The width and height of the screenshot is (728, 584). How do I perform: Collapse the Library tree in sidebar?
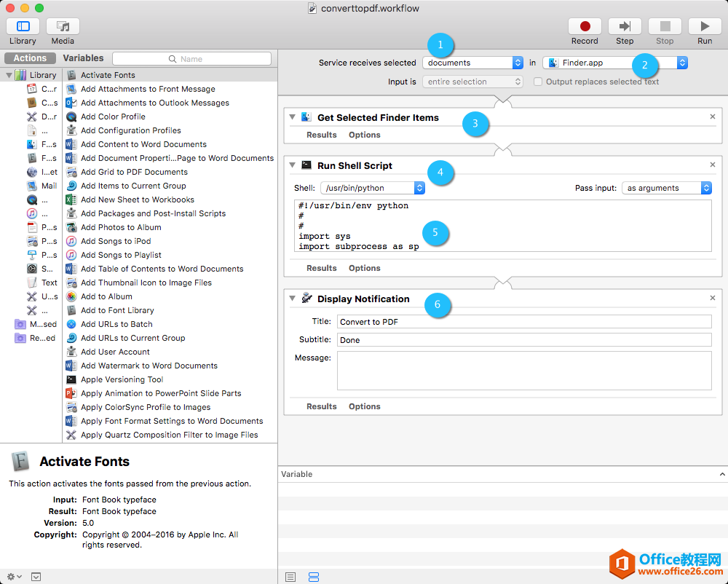pos(9,75)
